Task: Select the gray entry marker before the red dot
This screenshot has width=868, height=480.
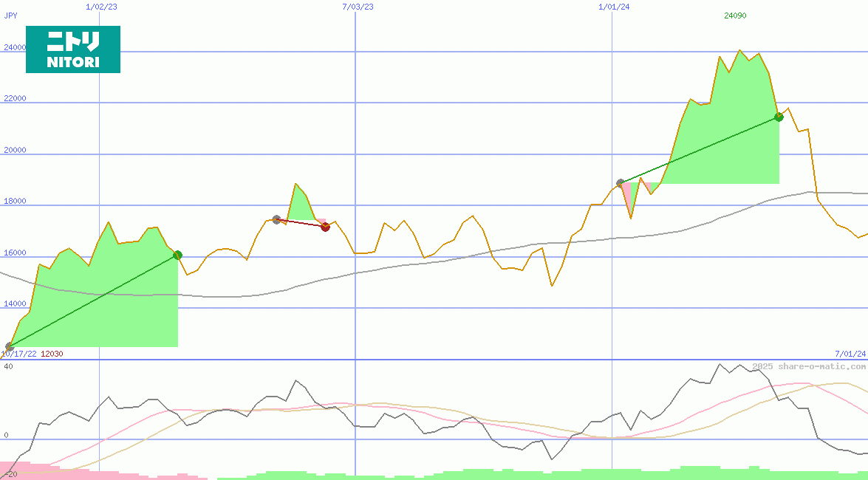Action: tap(276, 219)
